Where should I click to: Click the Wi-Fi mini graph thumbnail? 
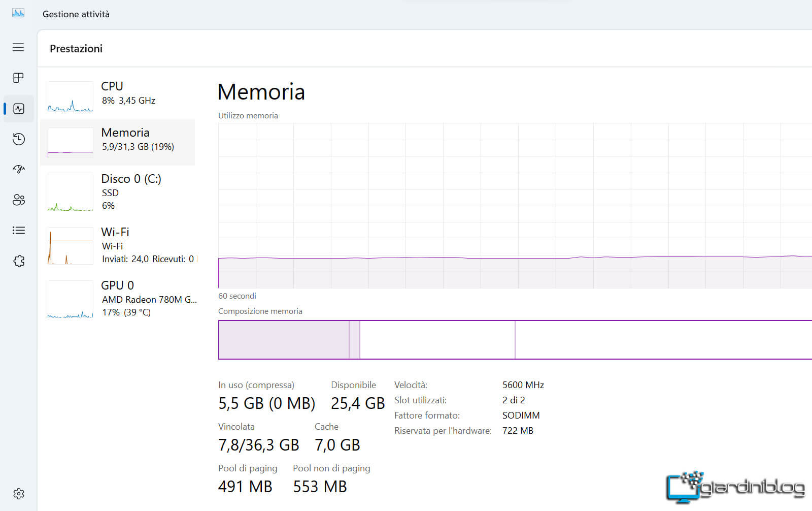point(71,246)
